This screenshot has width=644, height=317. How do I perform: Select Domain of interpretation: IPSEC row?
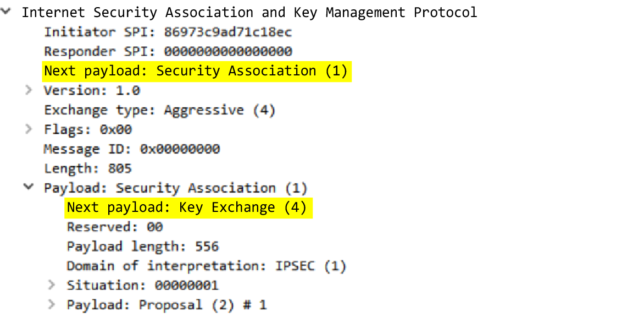coord(206,266)
